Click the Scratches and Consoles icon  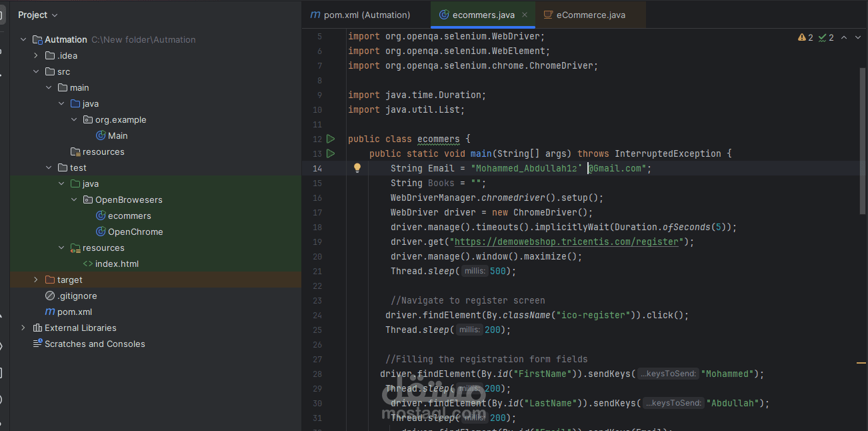(x=37, y=344)
